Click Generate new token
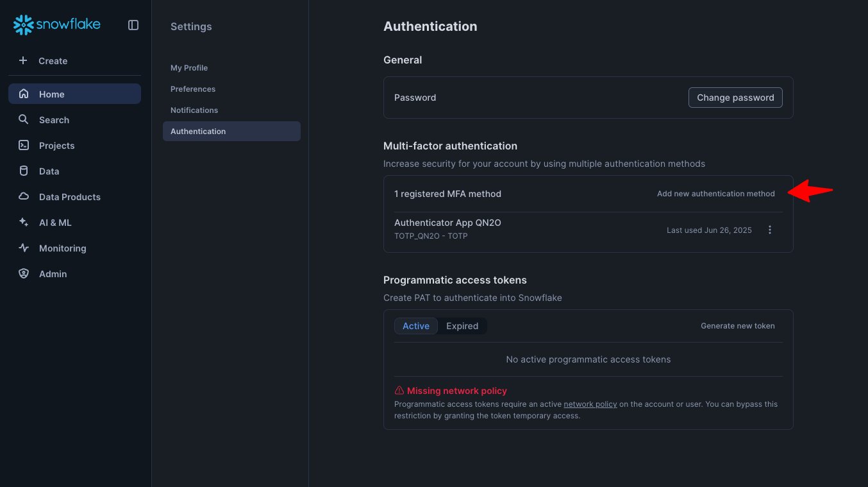Viewport: 868px width, 487px height. [738, 326]
